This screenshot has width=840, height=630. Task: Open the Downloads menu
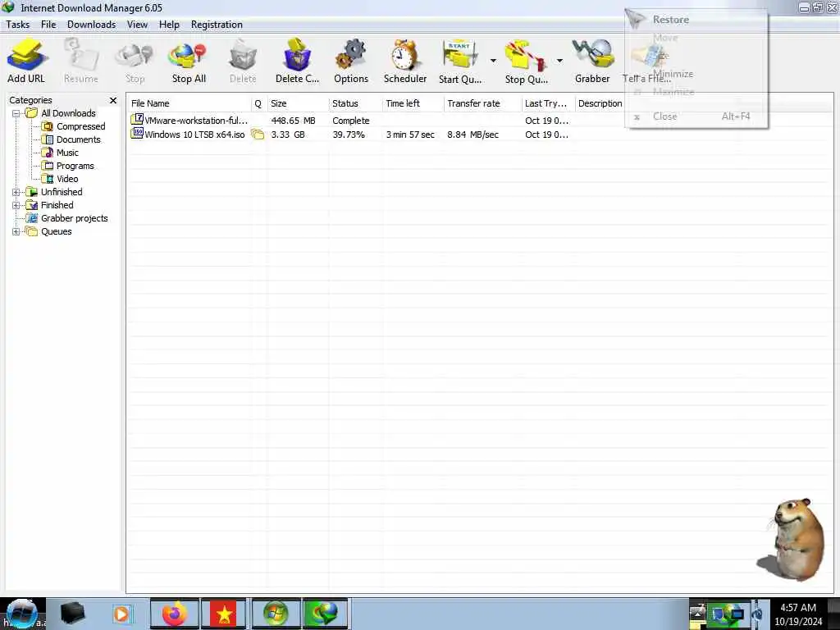click(92, 25)
